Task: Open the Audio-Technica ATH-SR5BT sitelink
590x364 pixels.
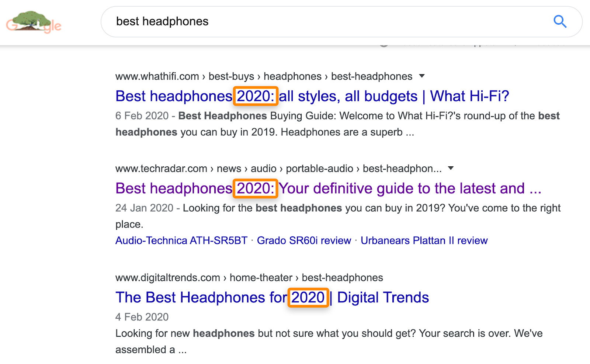Action: [181, 240]
